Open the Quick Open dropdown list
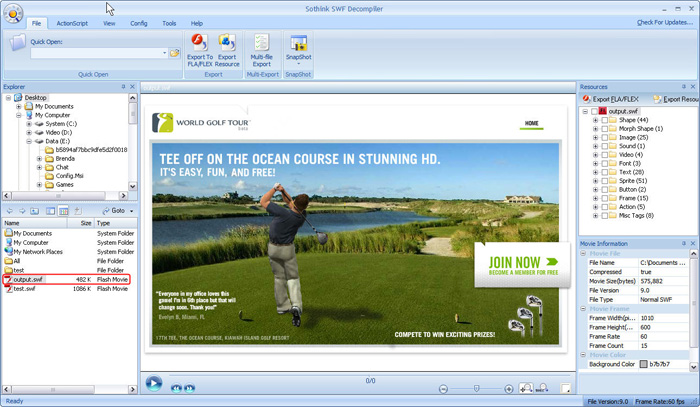 [164, 53]
